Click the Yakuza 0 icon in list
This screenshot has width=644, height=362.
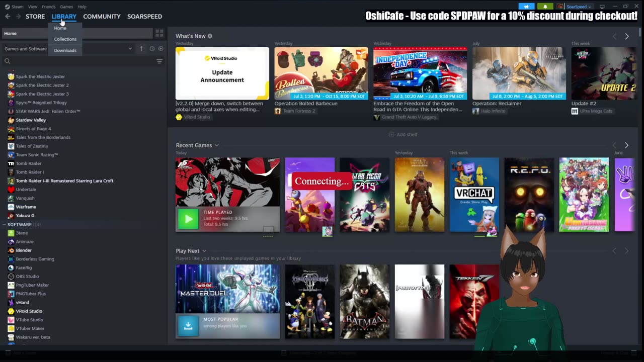11,216
